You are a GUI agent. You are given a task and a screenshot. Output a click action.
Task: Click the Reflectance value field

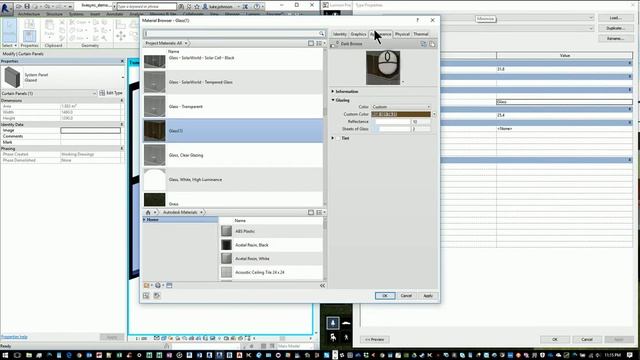coord(420,122)
